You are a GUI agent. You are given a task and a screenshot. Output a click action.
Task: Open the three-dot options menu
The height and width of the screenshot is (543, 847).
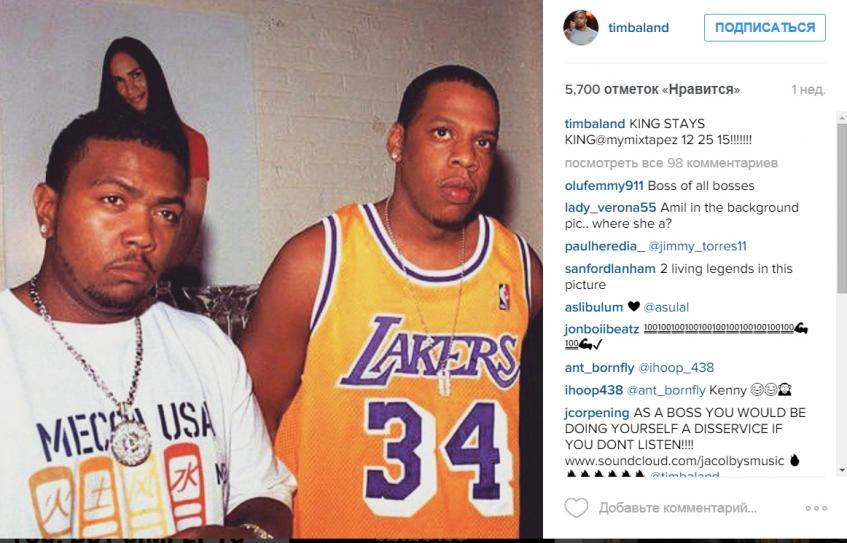pyautogui.click(x=816, y=508)
